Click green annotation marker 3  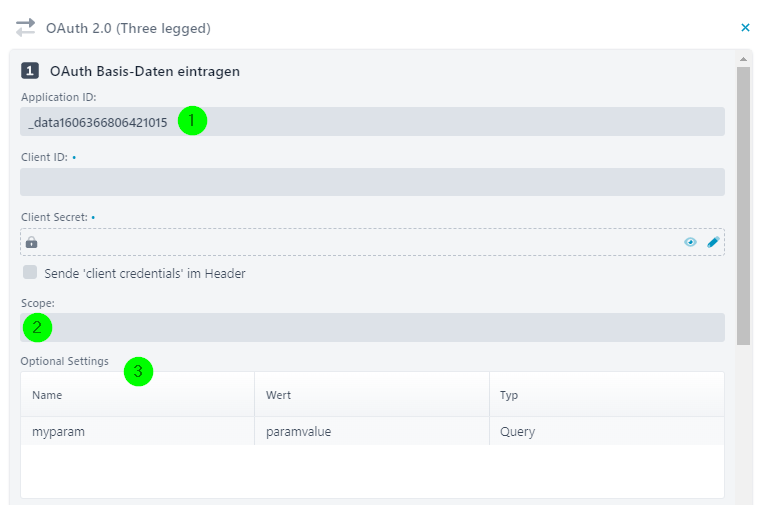pyautogui.click(x=139, y=371)
